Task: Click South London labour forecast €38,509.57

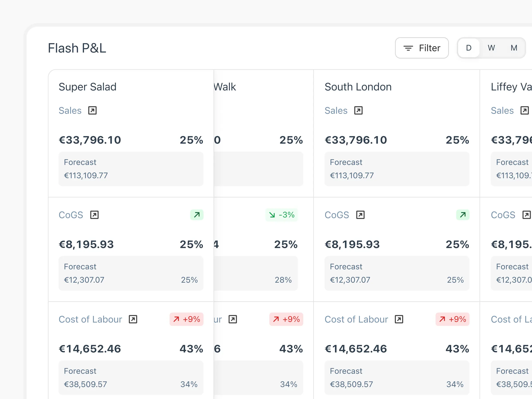Action: (351, 384)
